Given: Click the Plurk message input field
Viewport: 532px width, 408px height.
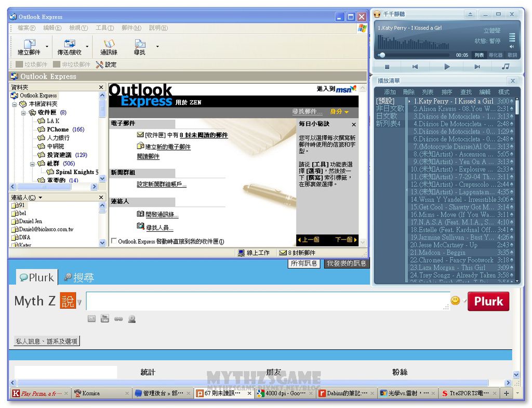Looking at the screenshot, I should [268, 301].
